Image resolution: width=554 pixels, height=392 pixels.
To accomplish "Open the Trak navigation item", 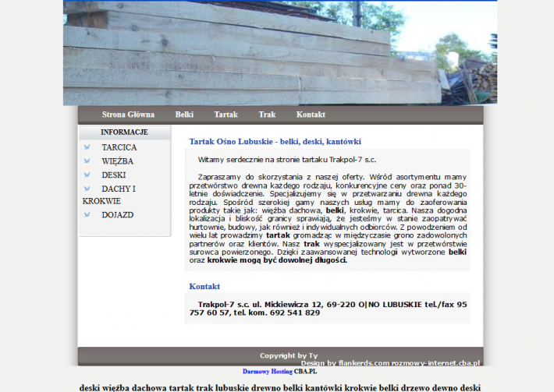I will pos(267,115).
